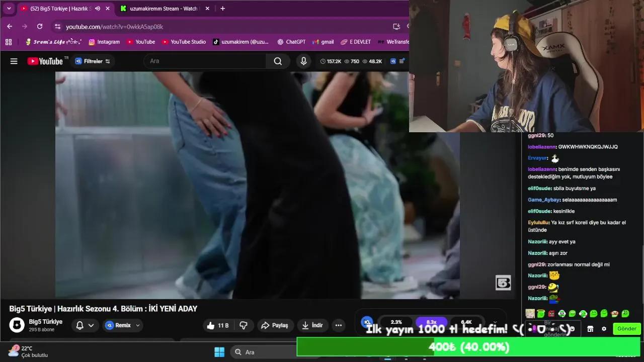Like the video with 11 B likes
Screen dimensions: 644x362
[x=218, y=325]
